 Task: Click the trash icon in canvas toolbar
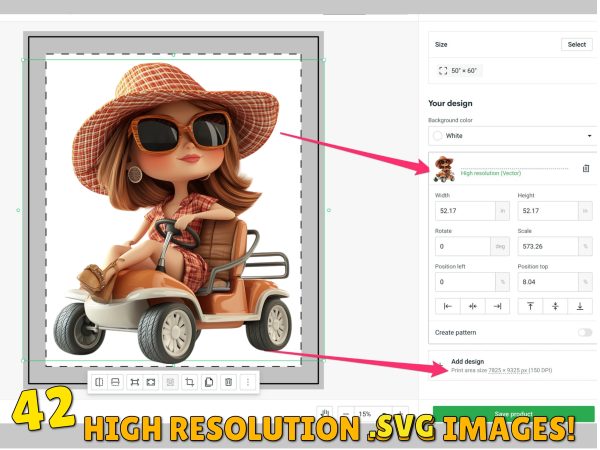pos(228,382)
